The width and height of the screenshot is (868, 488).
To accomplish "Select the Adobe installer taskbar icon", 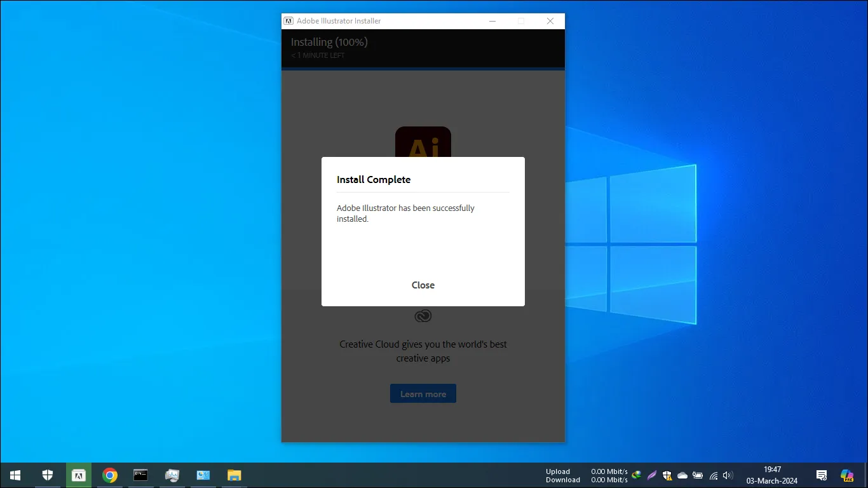I will (x=79, y=475).
